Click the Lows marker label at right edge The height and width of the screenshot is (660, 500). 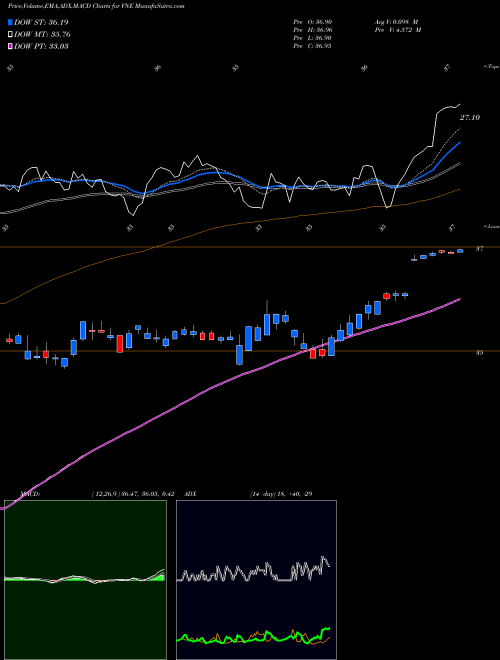coord(491,226)
